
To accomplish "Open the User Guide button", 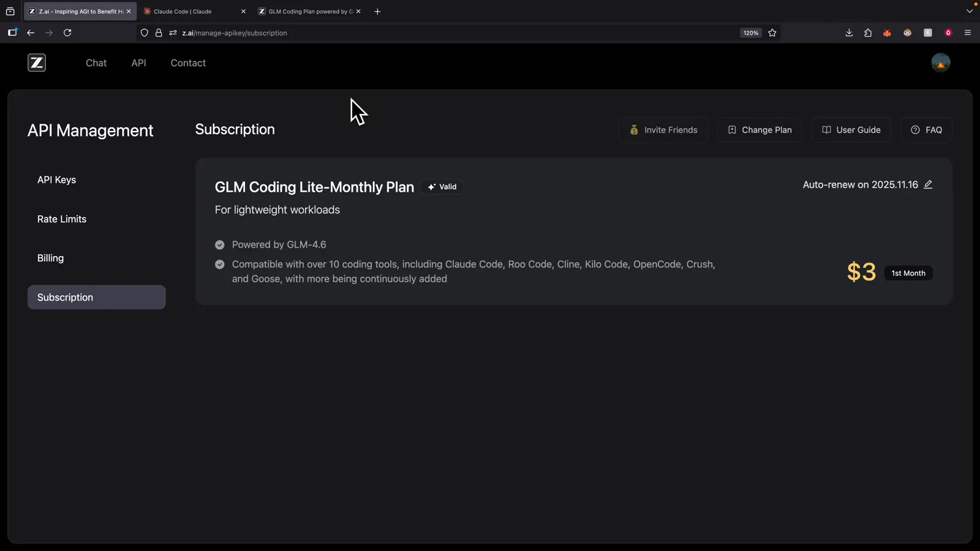I will click(x=851, y=130).
